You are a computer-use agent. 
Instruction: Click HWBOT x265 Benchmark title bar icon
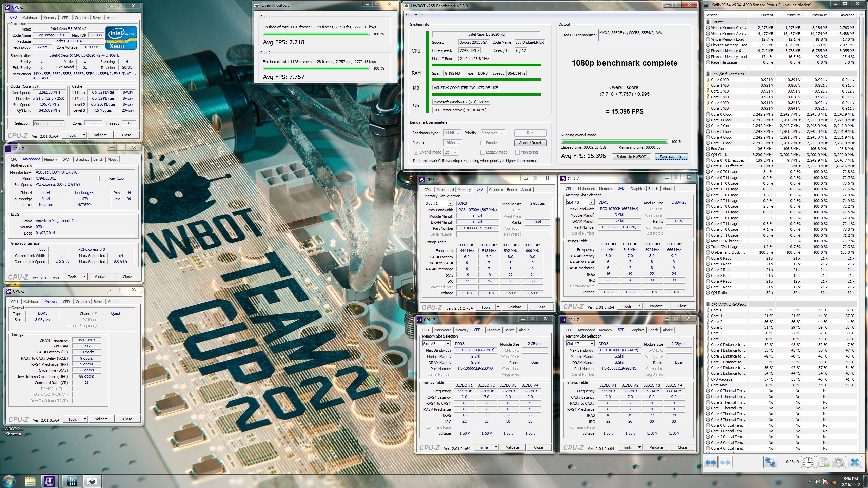tap(406, 5)
